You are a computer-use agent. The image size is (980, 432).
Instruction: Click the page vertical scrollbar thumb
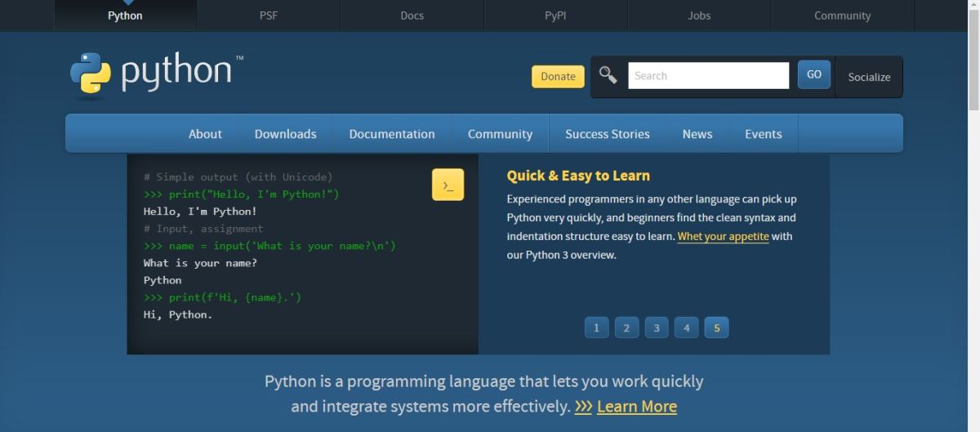click(x=973, y=61)
